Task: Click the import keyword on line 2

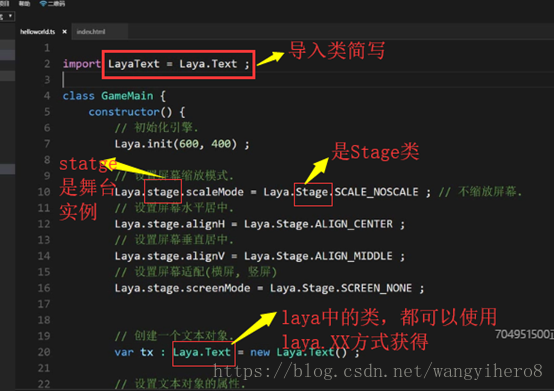Action: click(82, 64)
